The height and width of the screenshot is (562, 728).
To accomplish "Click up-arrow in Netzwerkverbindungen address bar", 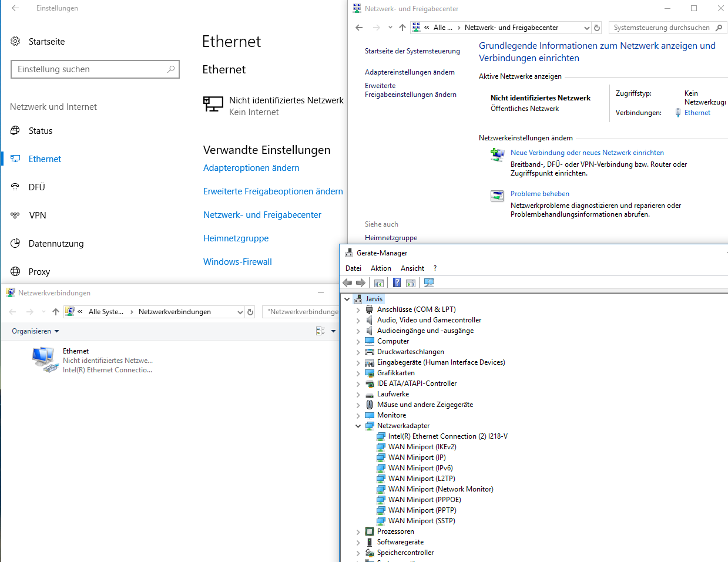I will click(56, 312).
